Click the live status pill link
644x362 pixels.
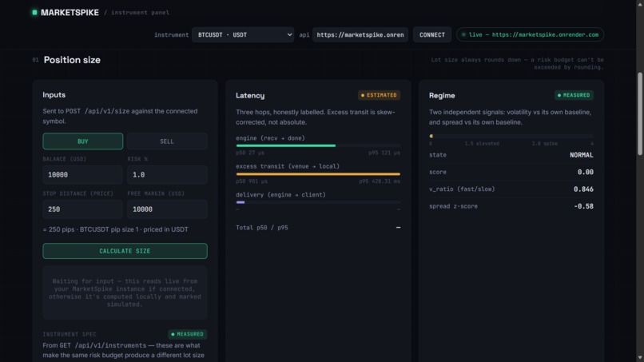coord(530,35)
